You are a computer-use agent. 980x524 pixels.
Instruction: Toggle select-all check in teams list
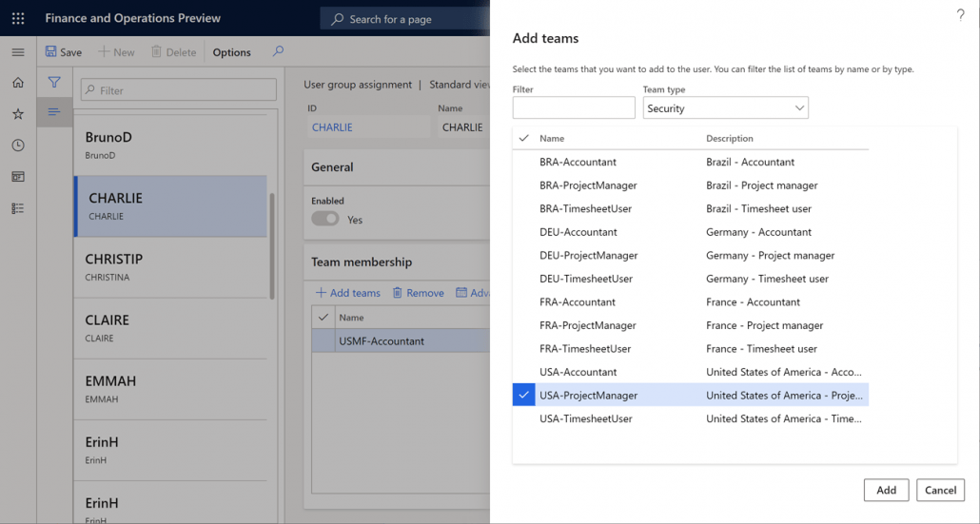tap(523, 138)
